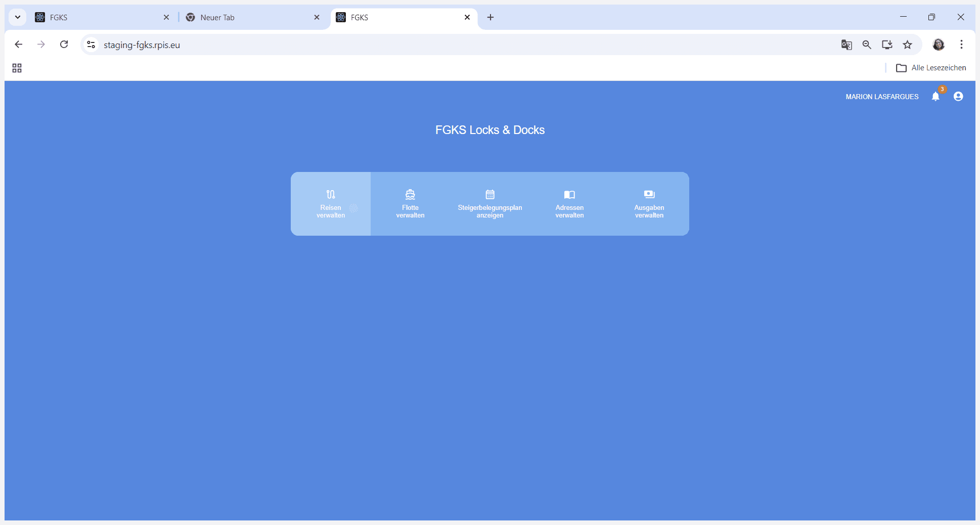Open the Steigerbelegungsplan anzeigen tile

point(490,204)
